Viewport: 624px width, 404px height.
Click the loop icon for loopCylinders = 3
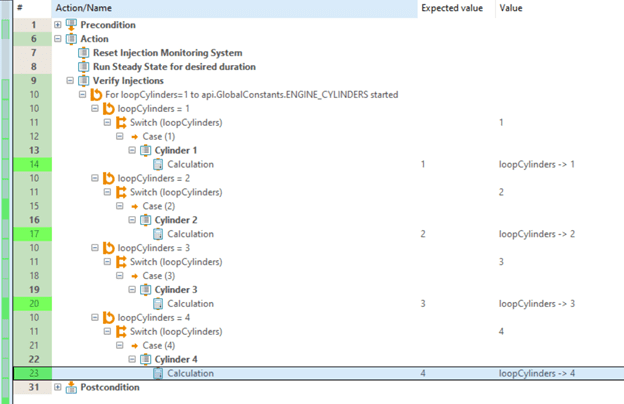(x=108, y=248)
